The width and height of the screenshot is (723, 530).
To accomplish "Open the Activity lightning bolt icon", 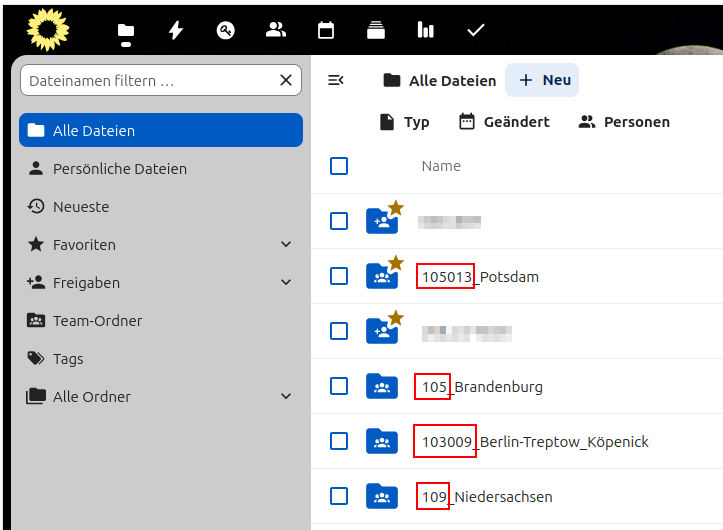I will pos(176,31).
